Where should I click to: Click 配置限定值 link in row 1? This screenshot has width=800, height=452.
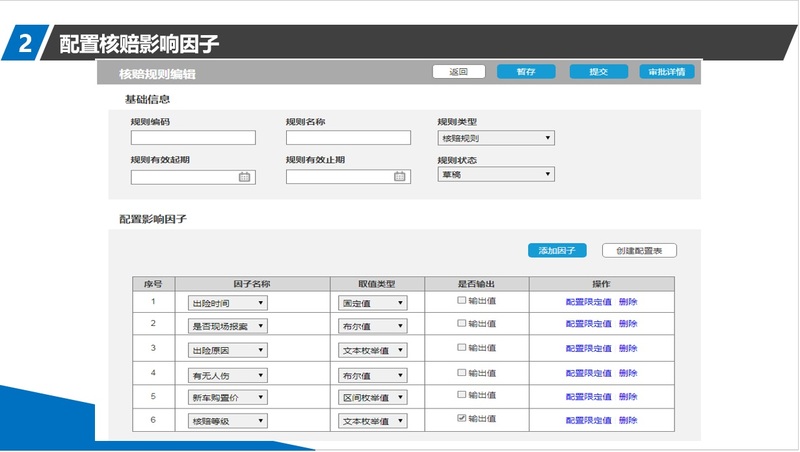click(588, 302)
